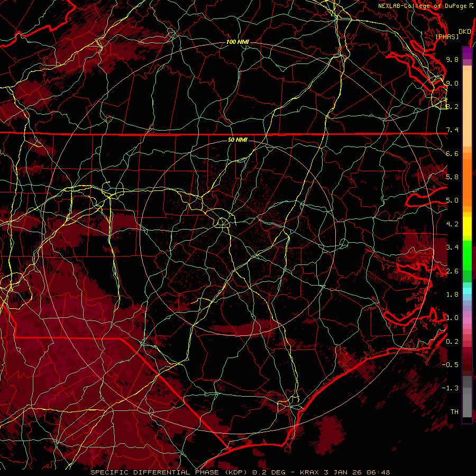476x476 pixels.
Task: Click the bright green segment of the color bar
Action: click(x=467, y=255)
